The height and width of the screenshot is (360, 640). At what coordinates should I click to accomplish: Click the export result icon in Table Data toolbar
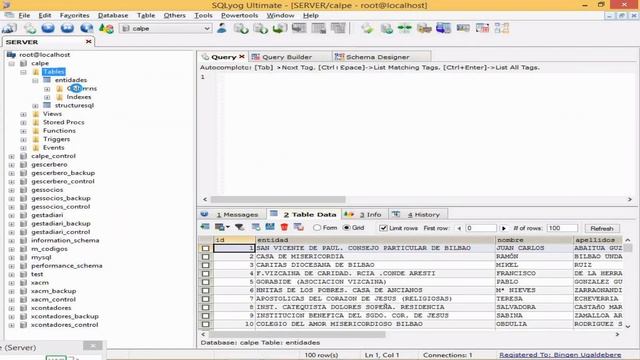point(205,227)
